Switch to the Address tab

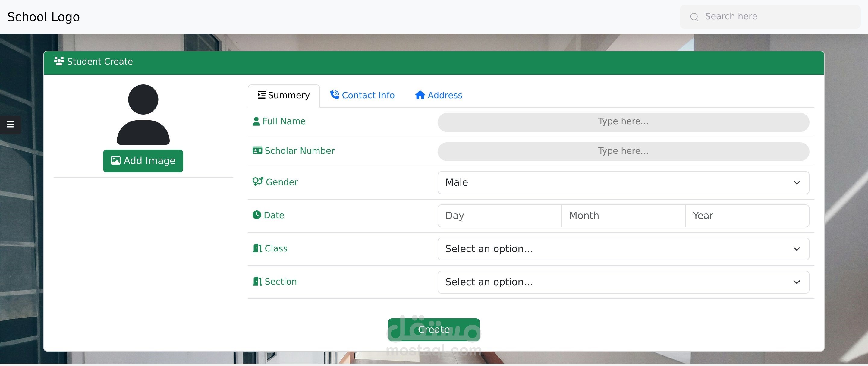click(439, 95)
